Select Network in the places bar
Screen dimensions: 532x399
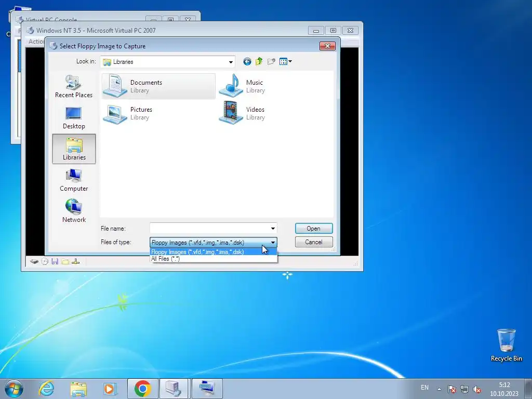(x=74, y=211)
